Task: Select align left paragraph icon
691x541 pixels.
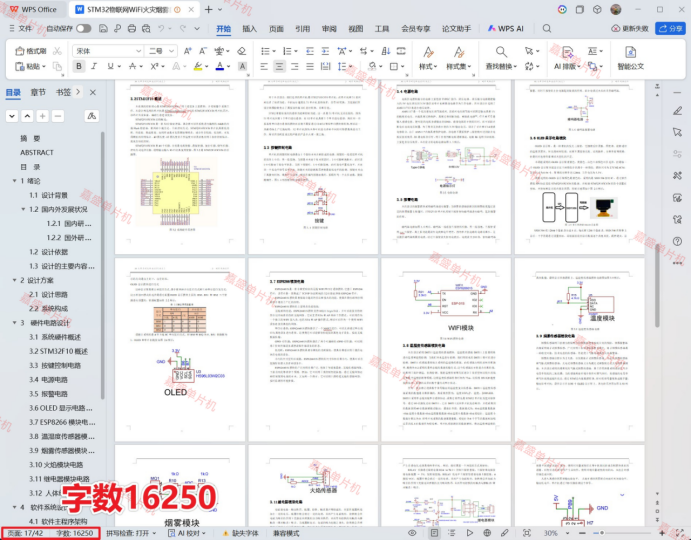Action: click(264, 66)
